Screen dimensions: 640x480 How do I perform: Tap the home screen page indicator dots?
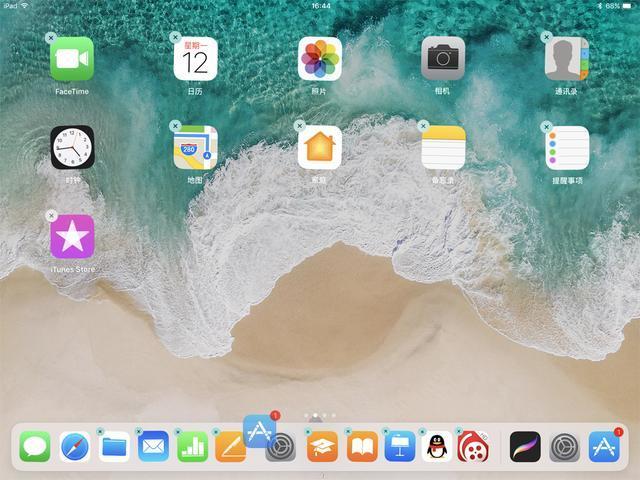coord(320,416)
